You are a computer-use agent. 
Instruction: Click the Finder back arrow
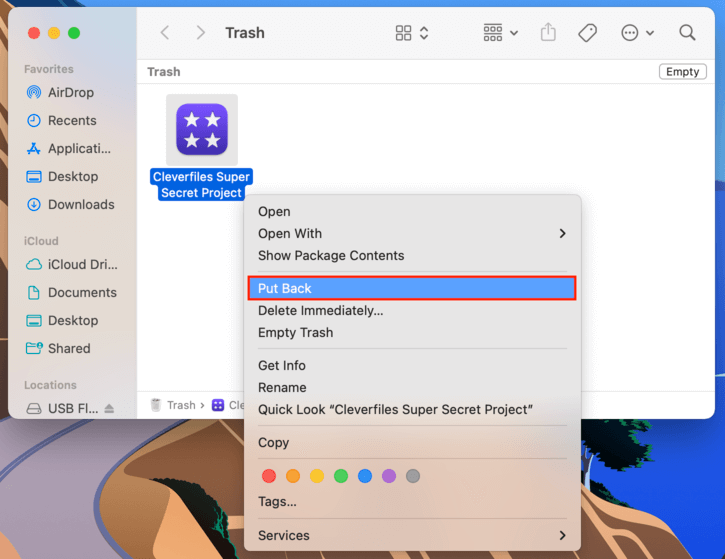coord(165,33)
